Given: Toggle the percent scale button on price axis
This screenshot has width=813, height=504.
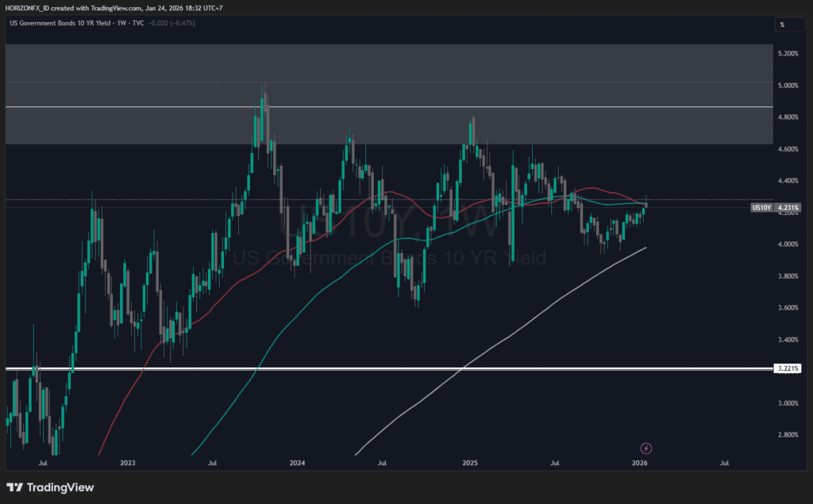Looking at the screenshot, I should tap(782, 25).
